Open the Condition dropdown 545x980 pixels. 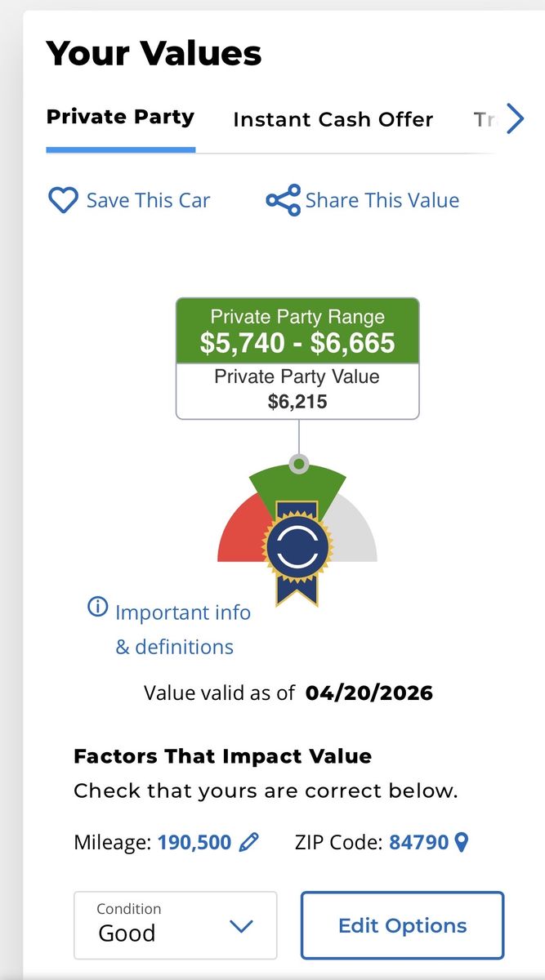175,925
